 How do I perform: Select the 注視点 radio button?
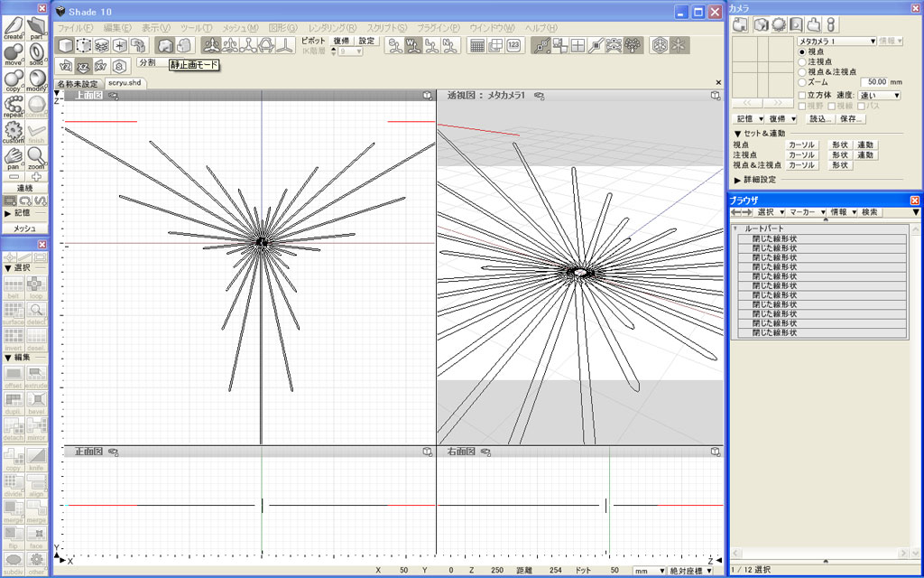point(802,62)
